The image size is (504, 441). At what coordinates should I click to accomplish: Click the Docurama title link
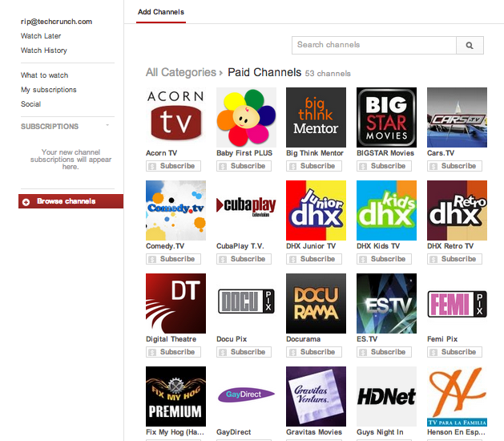(304, 339)
